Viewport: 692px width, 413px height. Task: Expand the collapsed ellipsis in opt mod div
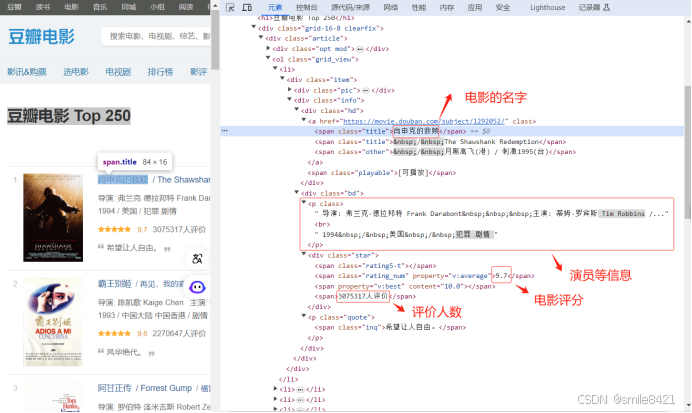(360, 49)
